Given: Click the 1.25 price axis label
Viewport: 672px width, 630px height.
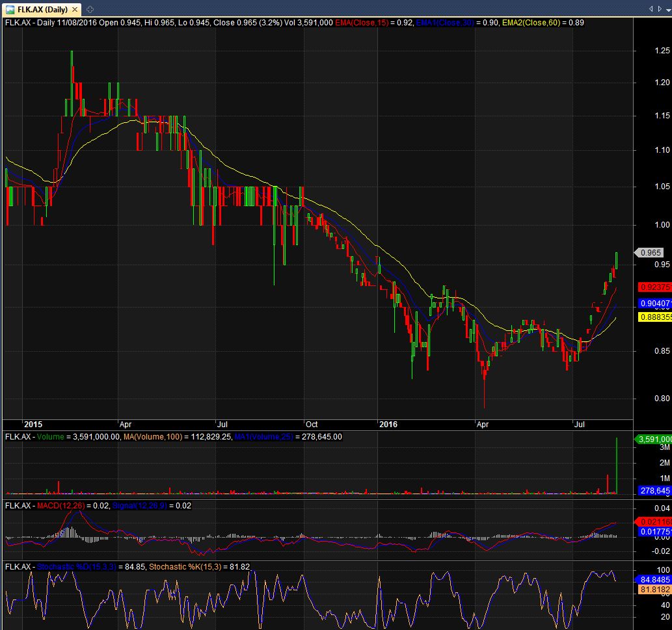Looking at the screenshot, I should point(662,51).
